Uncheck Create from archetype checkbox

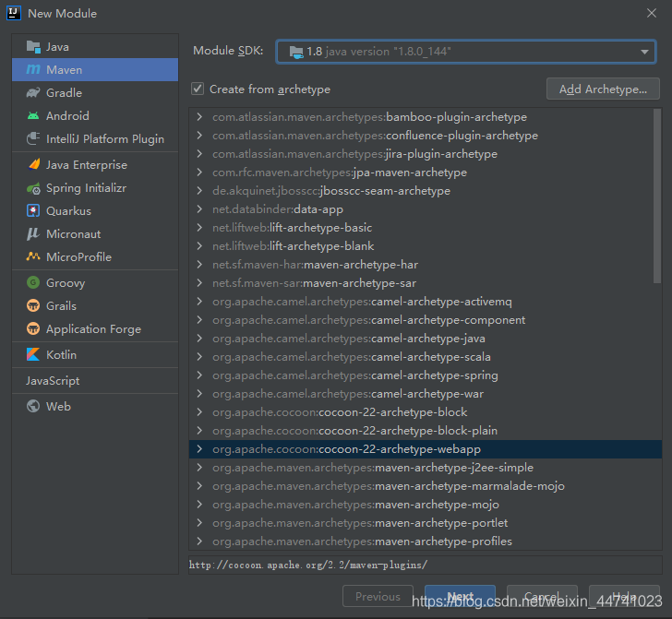click(198, 89)
